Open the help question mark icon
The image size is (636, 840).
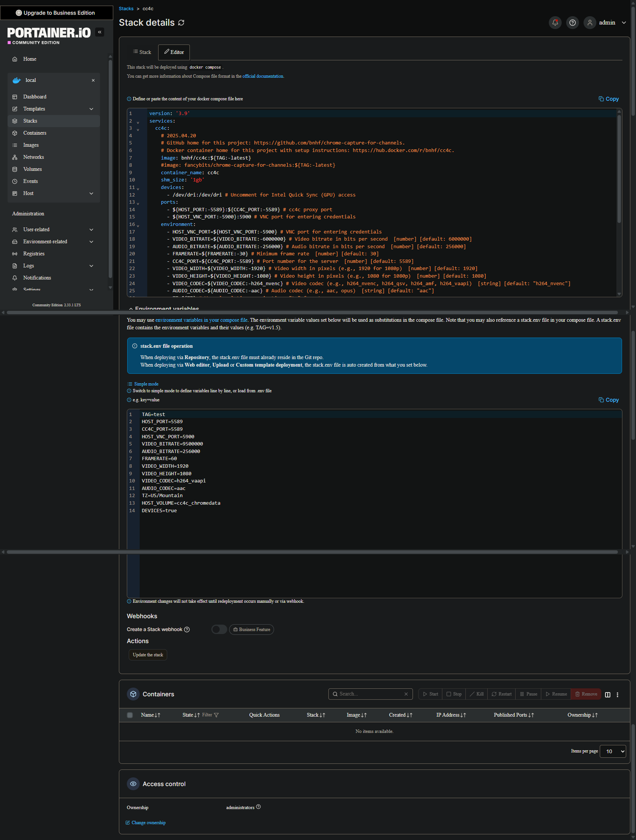[572, 23]
